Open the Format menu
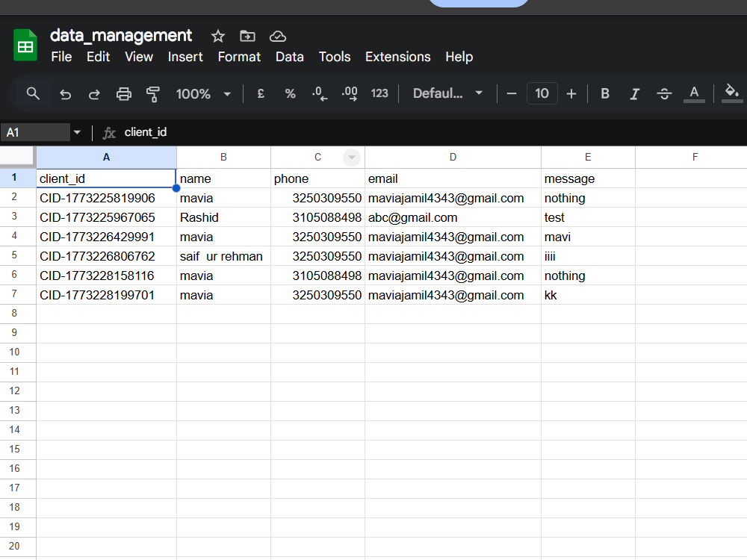Image resolution: width=747 pixels, height=560 pixels. (x=239, y=57)
